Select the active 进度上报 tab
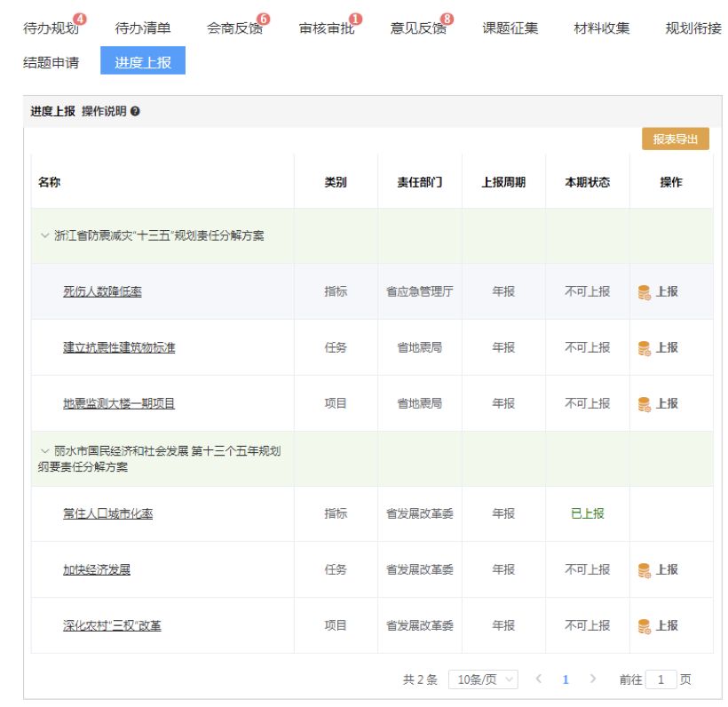Viewport: 728px width, 707px height. pyautogui.click(x=143, y=60)
